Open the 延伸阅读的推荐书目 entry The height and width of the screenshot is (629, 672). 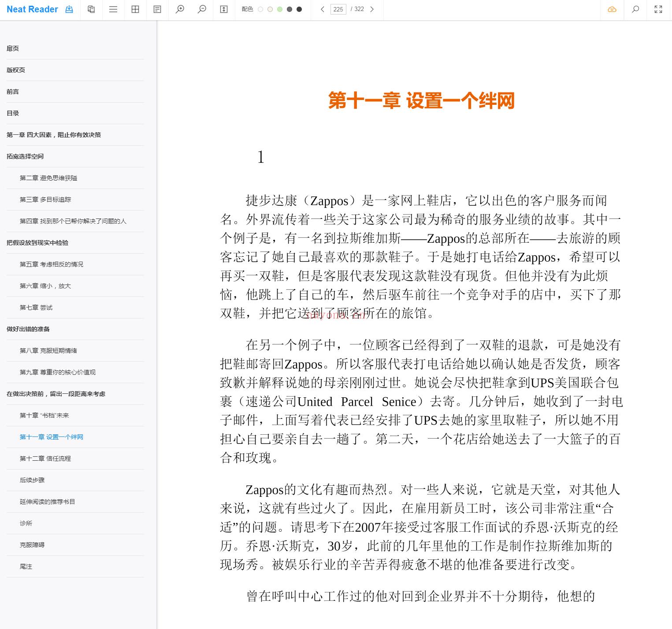click(x=48, y=502)
